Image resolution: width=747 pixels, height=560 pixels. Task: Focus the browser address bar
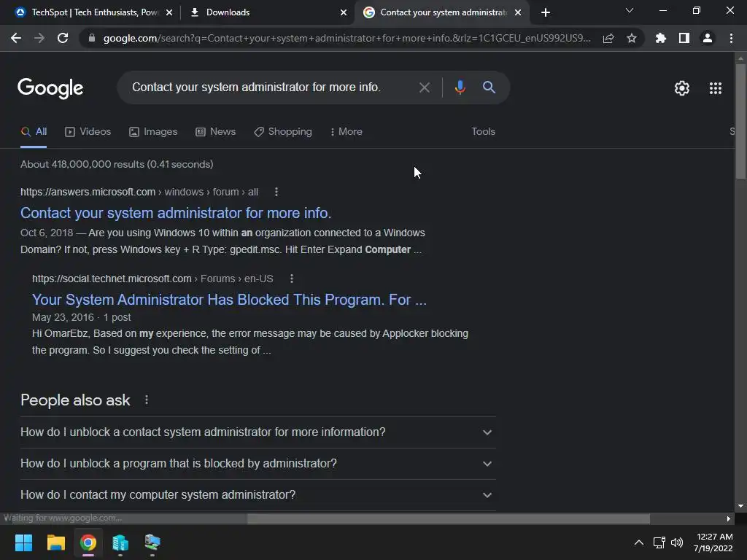(x=347, y=38)
